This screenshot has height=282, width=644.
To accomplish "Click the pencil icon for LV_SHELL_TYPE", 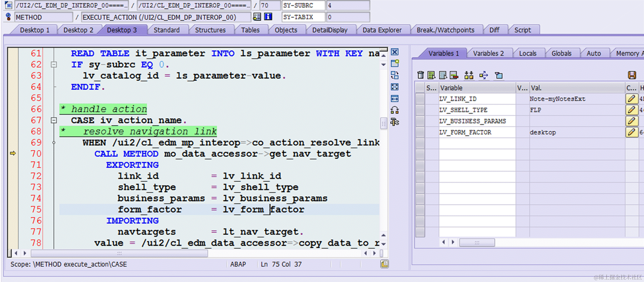I will [x=631, y=110].
